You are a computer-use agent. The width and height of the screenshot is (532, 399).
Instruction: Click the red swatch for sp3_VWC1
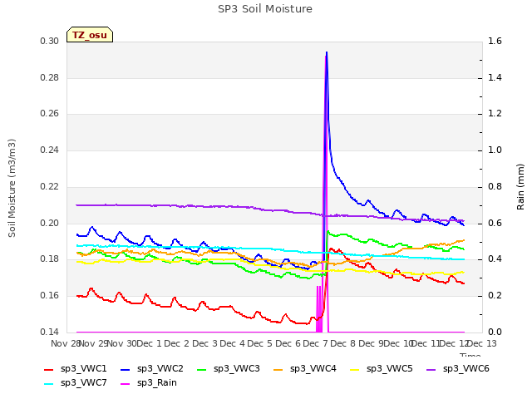click(49, 369)
